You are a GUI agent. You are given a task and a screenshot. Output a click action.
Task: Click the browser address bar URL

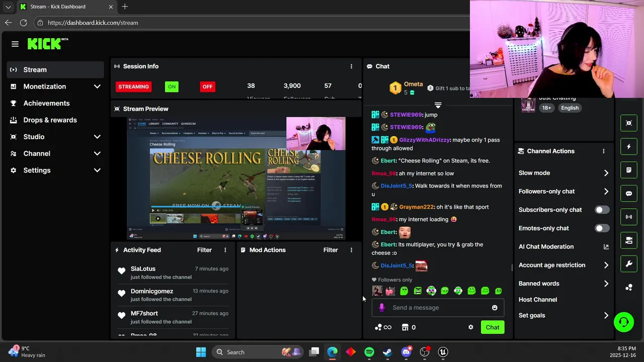[x=93, y=23]
